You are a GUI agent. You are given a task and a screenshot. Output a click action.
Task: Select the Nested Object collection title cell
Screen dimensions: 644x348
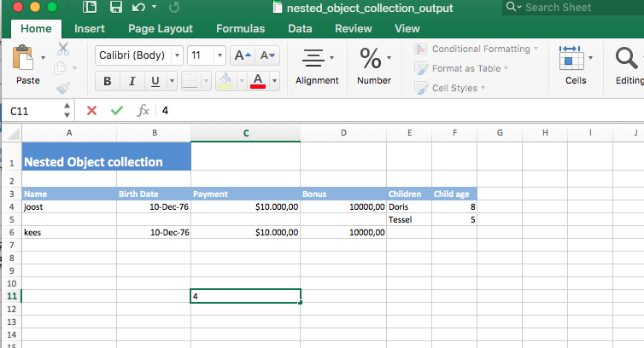pos(107,156)
